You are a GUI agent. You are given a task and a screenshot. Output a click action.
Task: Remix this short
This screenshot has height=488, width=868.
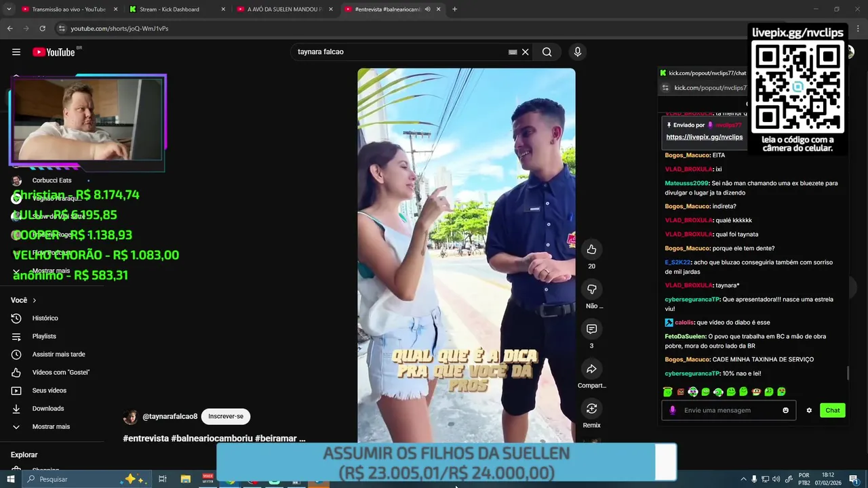point(591,409)
